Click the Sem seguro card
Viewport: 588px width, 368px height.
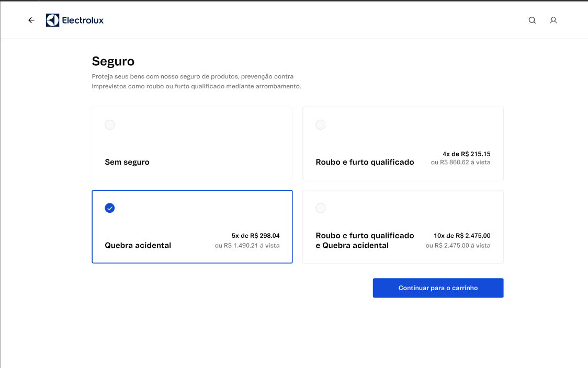click(192, 143)
